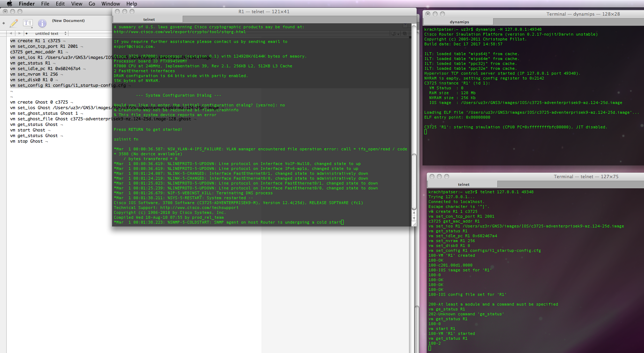Click 'ELF entry point: 0x80008000' in dynamips Terminal

click(x=457, y=117)
